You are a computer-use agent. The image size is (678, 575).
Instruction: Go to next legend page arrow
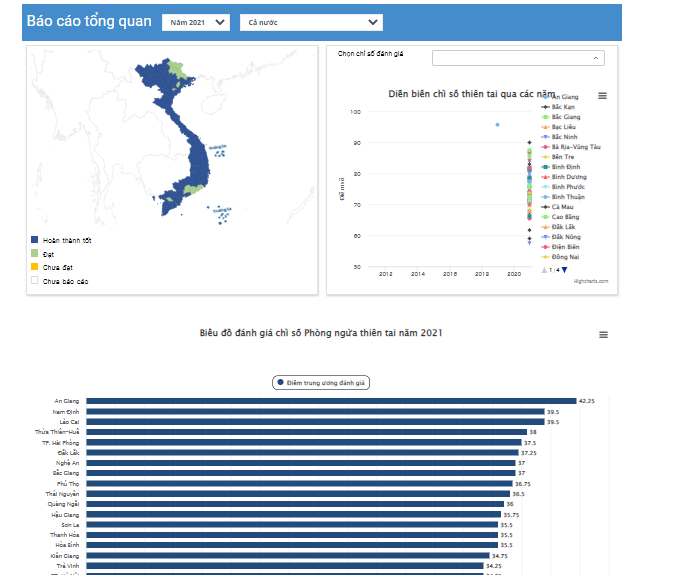(564, 270)
